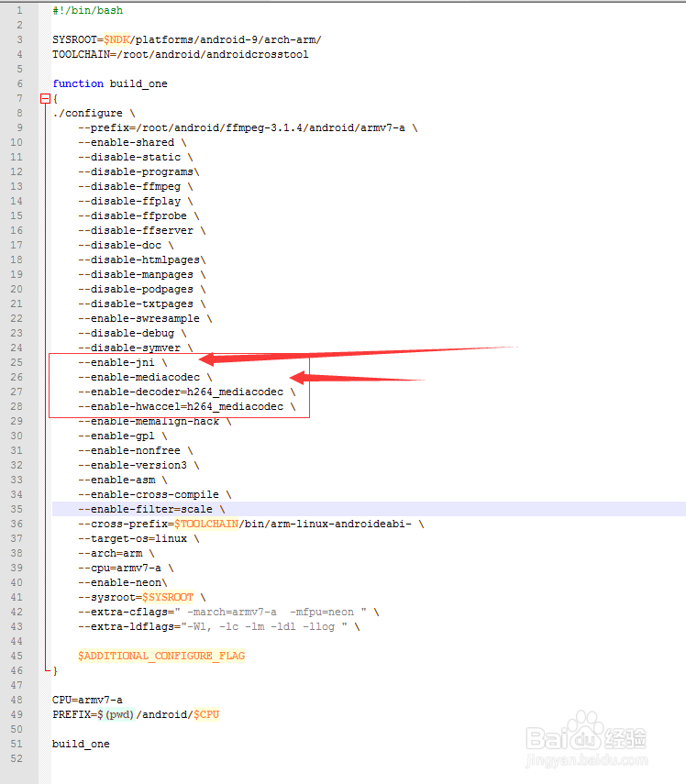
Task: Click the --extra-cflags line
Action: [228, 612]
